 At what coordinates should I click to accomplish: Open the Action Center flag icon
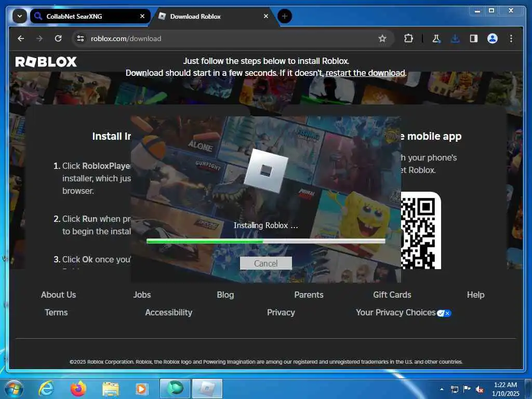point(467,389)
